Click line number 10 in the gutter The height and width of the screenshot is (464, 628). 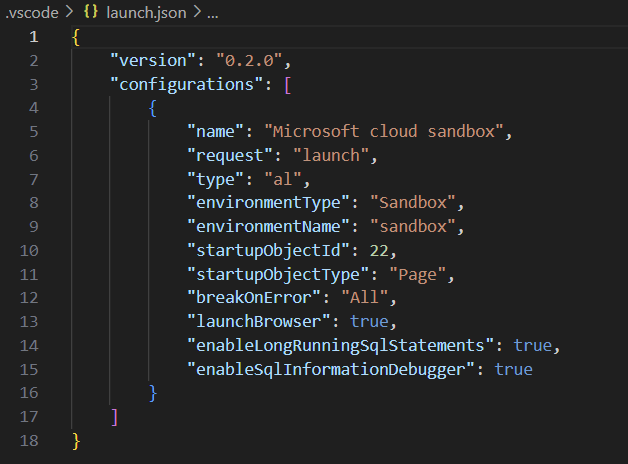coord(29,251)
